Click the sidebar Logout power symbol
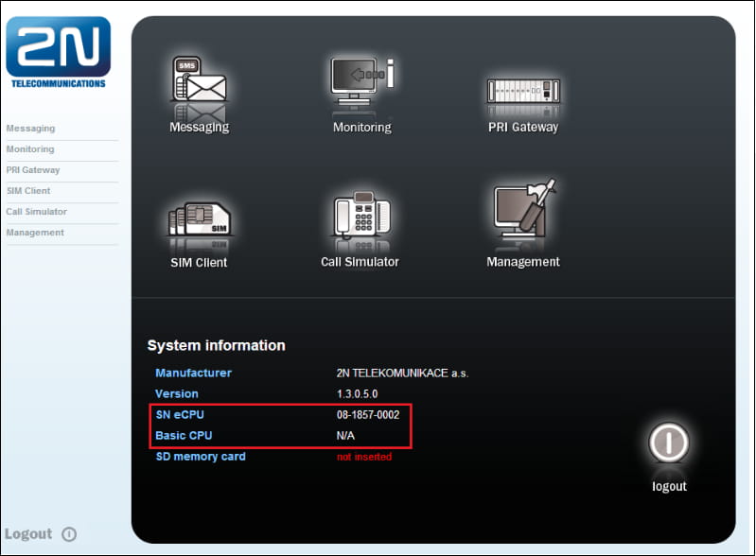This screenshot has height=556, width=756. (x=69, y=534)
